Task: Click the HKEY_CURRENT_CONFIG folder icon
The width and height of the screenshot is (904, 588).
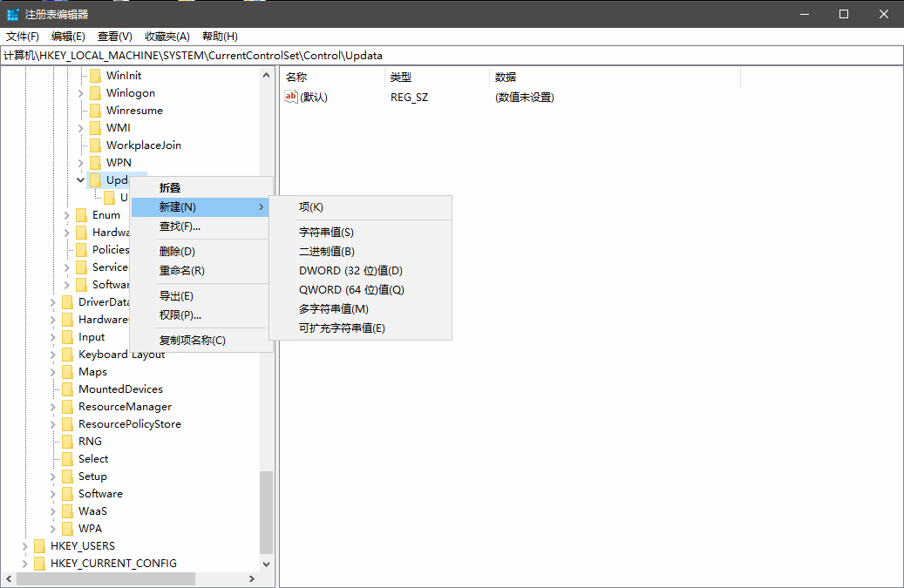Action: coord(40,564)
